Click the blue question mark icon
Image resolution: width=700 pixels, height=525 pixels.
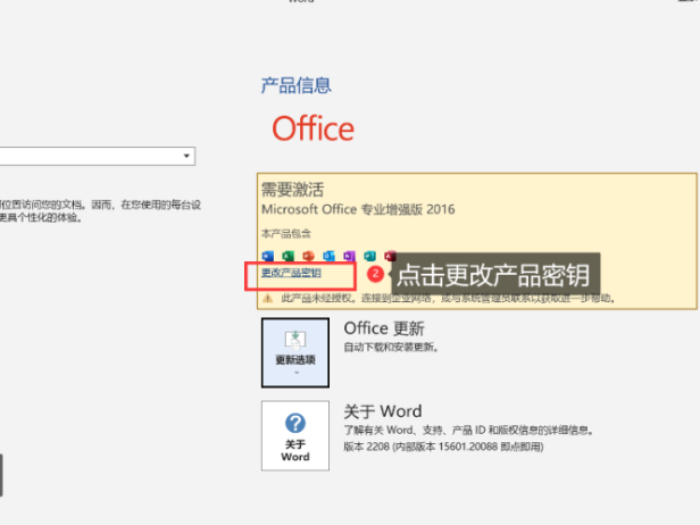click(x=296, y=423)
